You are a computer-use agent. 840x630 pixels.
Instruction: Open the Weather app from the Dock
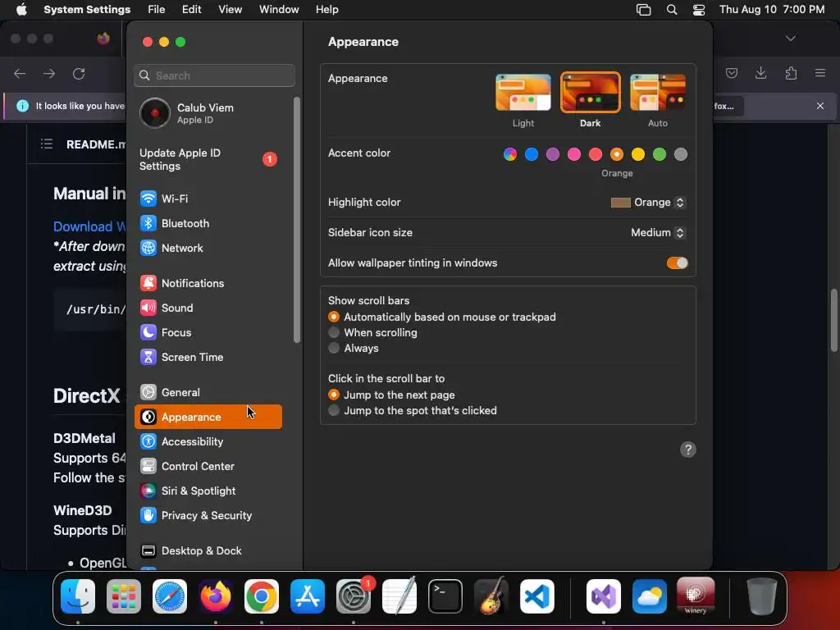coord(650,596)
